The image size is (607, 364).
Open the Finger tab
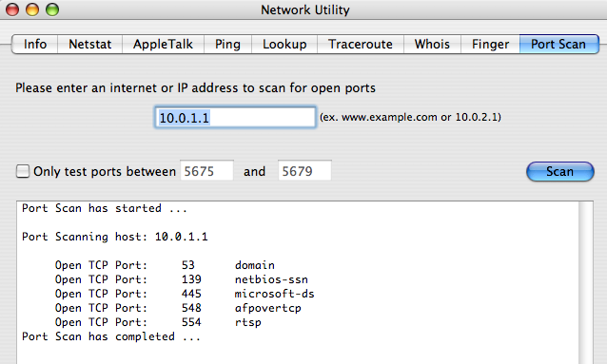490,44
